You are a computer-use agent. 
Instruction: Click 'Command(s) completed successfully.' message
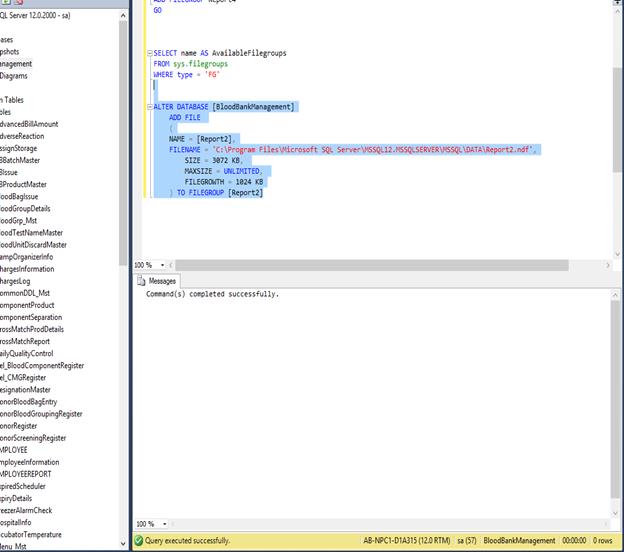point(212,294)
